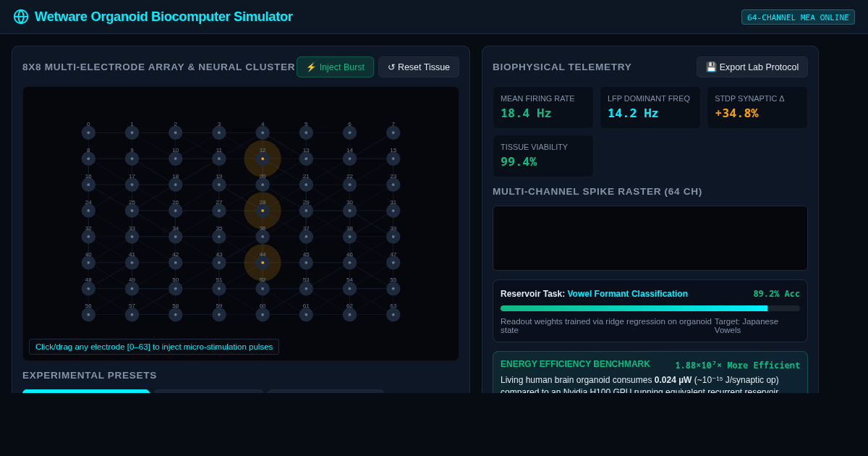Click electrode 9 on the grid
The image size is (868, 456).
pyautogui.click(x=132, y=159)
